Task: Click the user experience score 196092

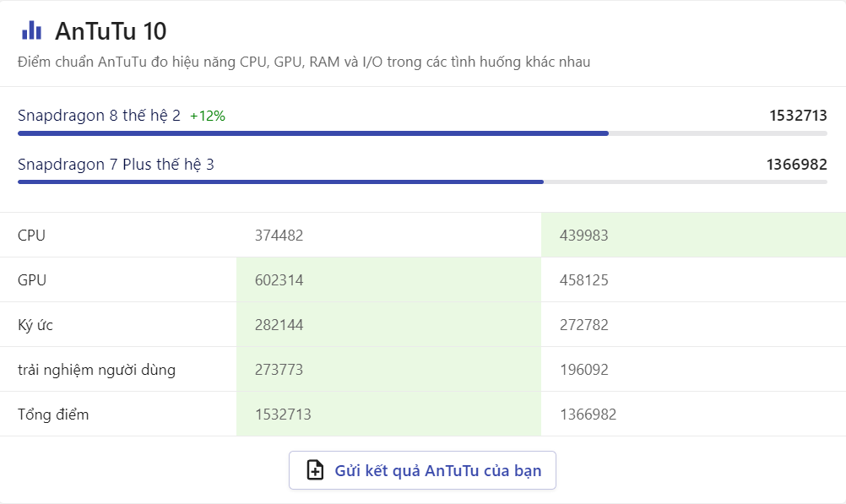Action: tap(583, 370)
